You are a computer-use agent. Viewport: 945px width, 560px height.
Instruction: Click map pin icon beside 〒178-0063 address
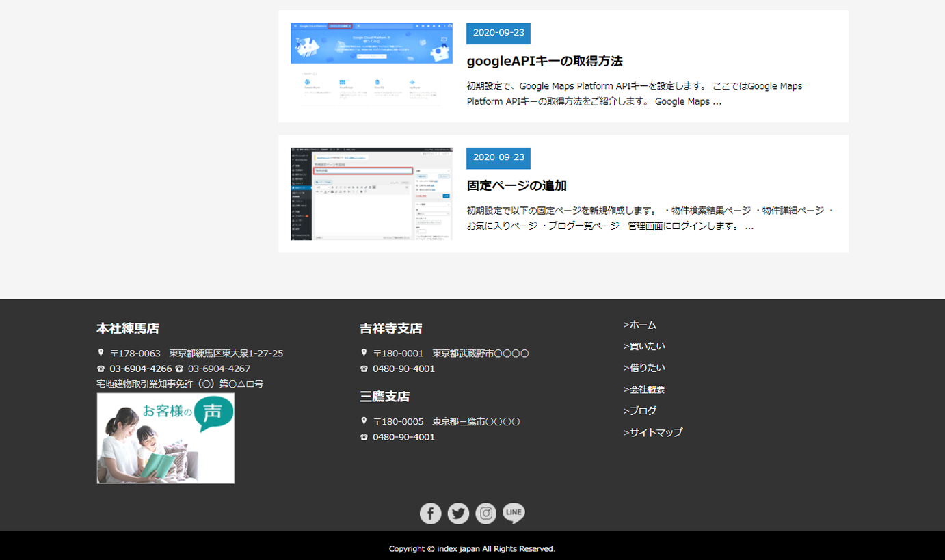point(101,353)
